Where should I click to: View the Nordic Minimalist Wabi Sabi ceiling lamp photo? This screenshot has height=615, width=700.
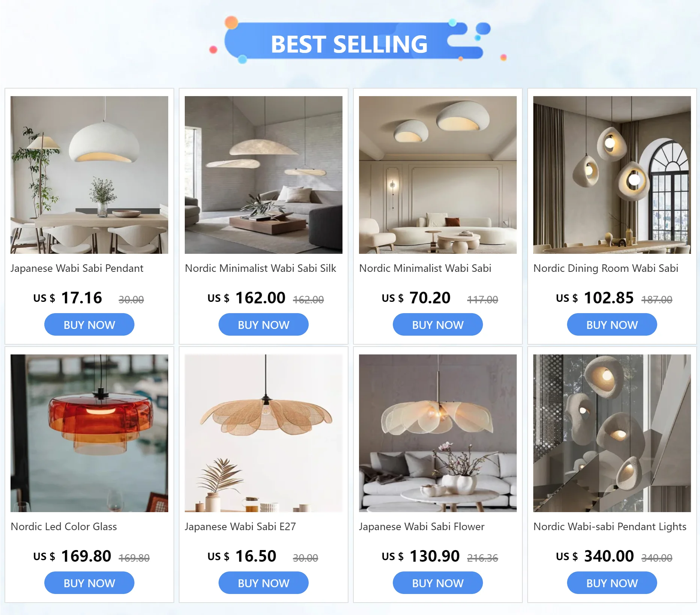coord(438,175)
